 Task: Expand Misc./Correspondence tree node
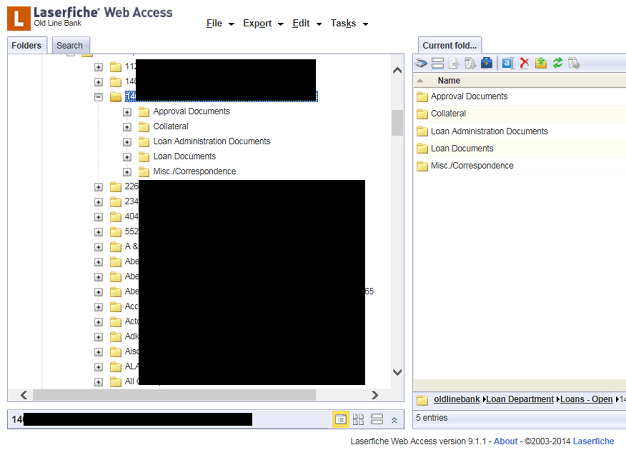tap(127, 172)
